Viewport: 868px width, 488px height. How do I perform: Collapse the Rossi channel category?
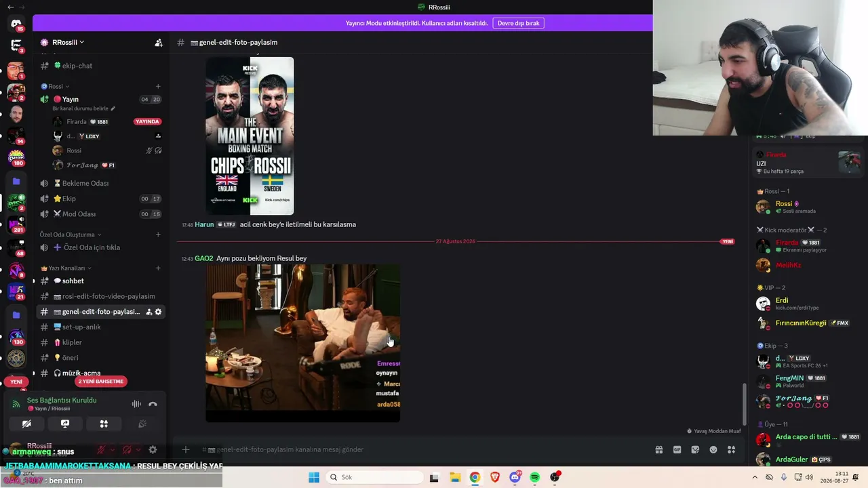(55, 87)
